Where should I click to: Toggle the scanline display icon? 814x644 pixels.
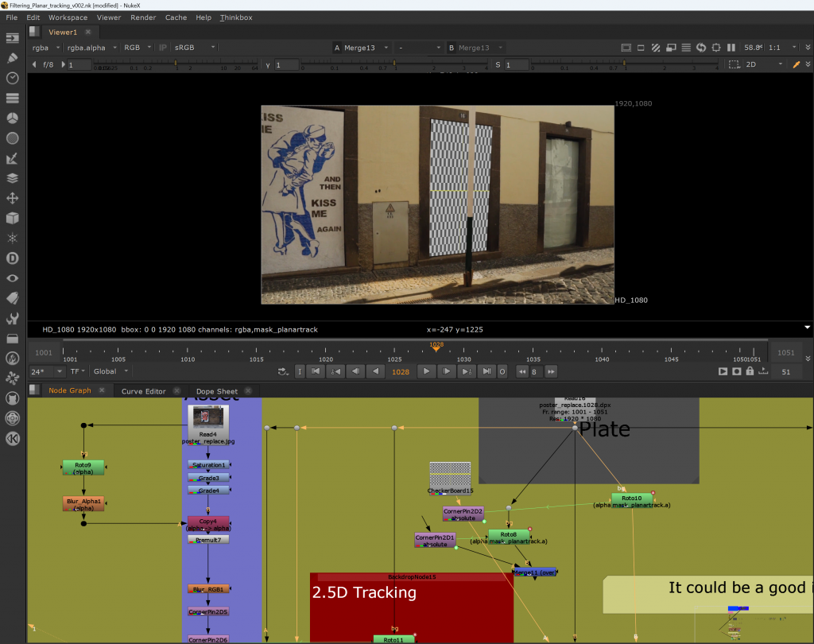pos(686,48)
